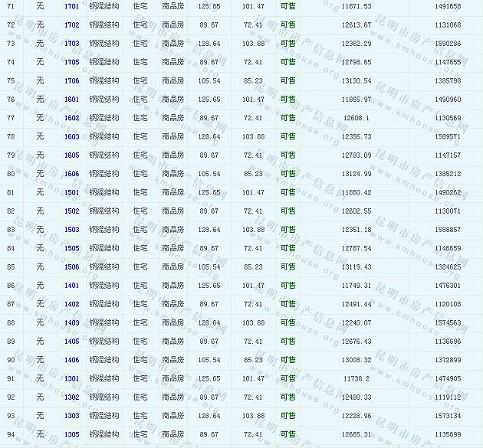Select room 1503 link

(71, 230)
